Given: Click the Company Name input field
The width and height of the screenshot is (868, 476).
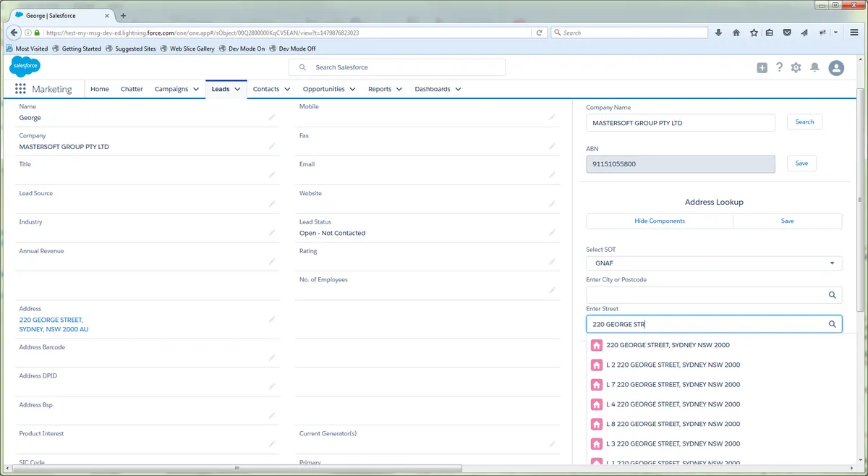Looking at the screenshot, I should coord(681,123).
